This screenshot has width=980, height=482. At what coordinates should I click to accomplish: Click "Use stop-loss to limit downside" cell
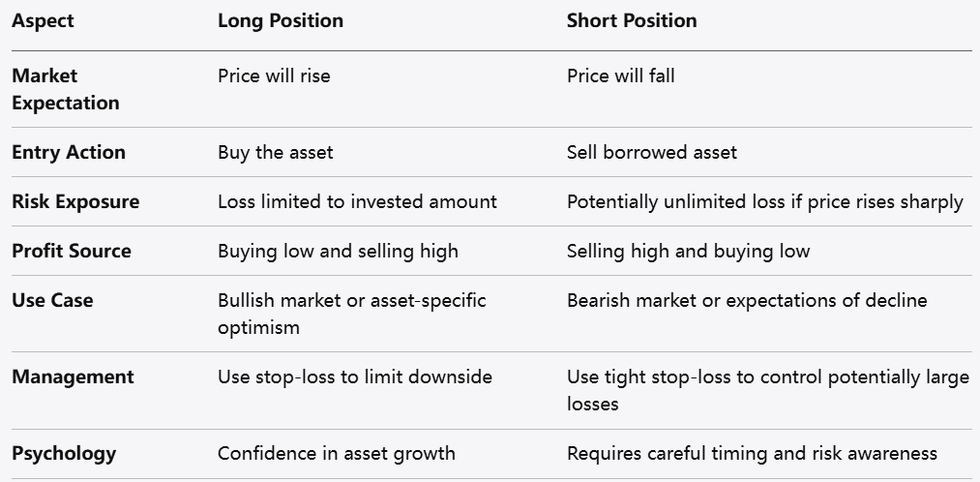[354, 377]
